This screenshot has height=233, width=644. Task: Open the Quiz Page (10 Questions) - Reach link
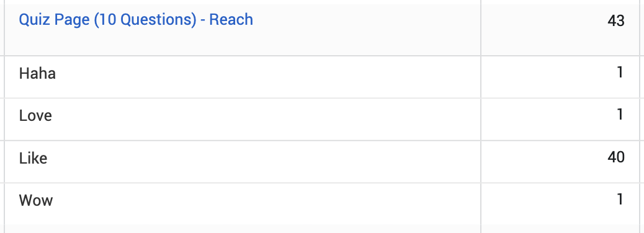136,20
